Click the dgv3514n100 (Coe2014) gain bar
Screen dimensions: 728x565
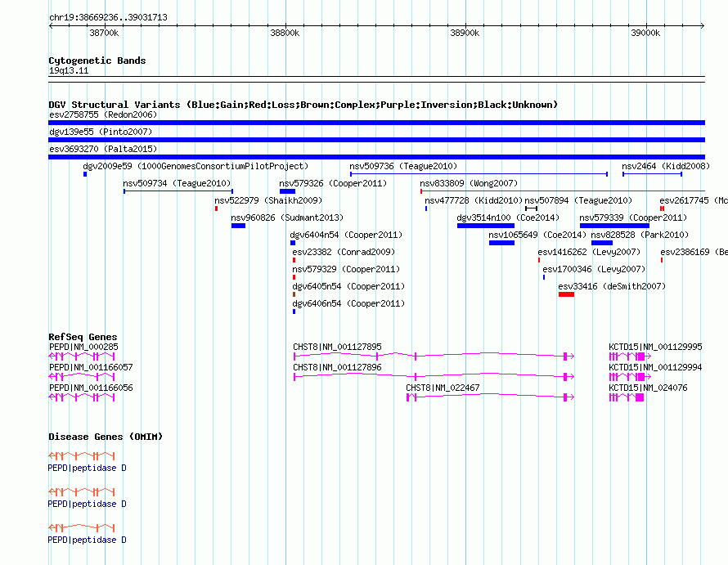click(x=486, y=226)
